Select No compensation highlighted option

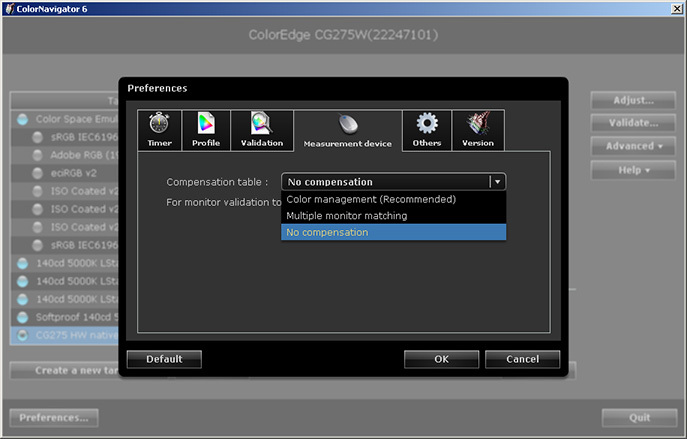393,232
